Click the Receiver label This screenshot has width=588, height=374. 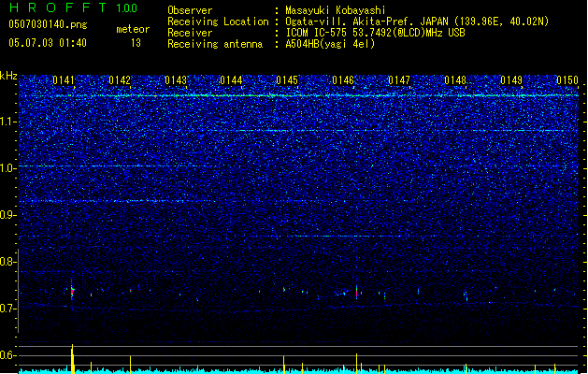[x=190, y=33]
